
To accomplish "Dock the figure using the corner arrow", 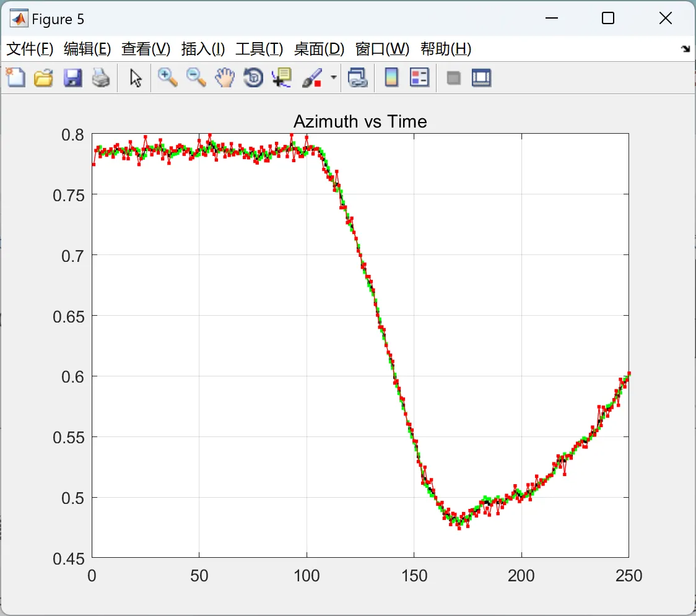I will coord(686,49).
